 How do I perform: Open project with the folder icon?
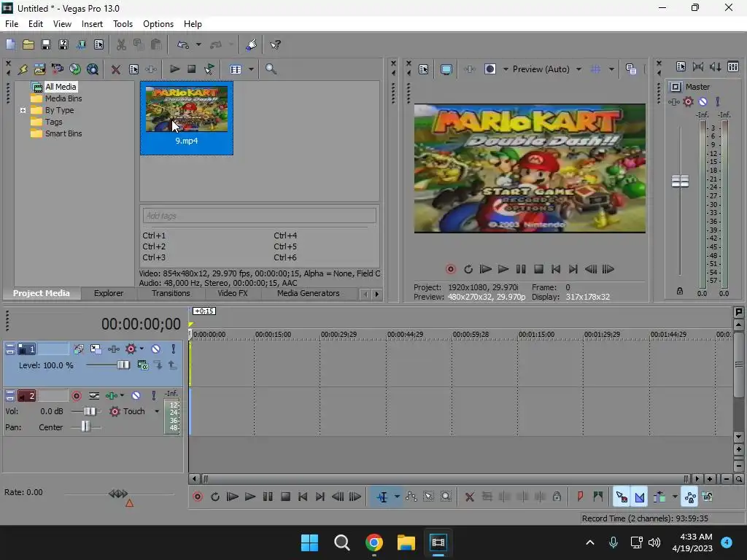click(28, 44)
